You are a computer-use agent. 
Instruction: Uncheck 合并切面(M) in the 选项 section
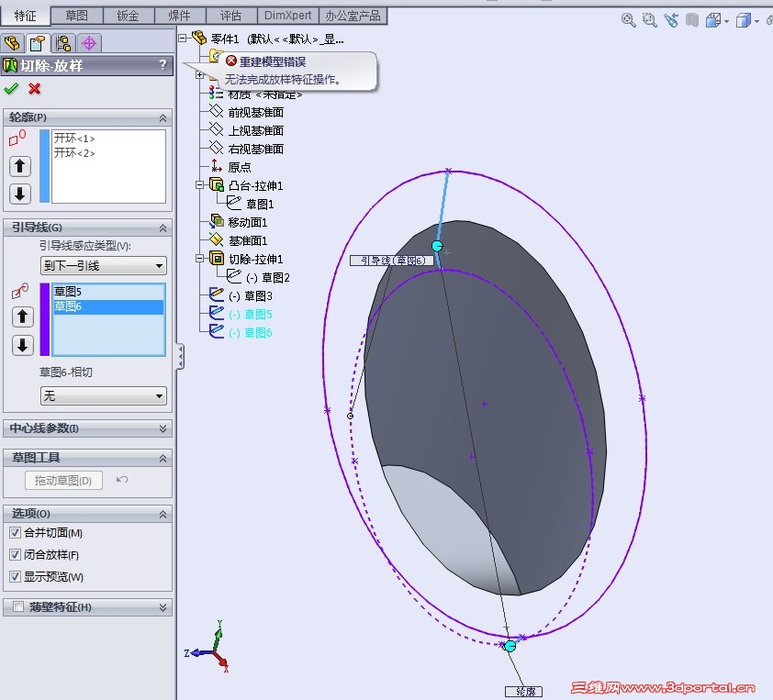pos(14,532)
